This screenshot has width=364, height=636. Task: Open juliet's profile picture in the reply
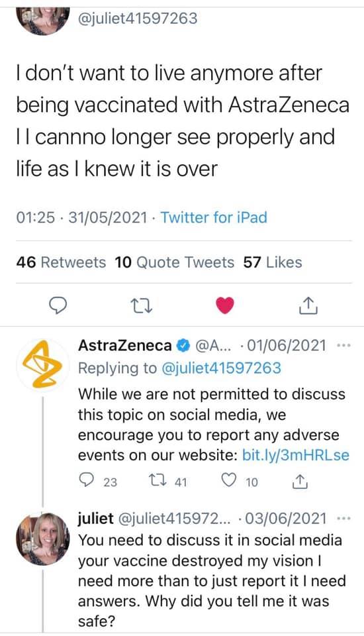pyautogui.click(x=43, y=539)
